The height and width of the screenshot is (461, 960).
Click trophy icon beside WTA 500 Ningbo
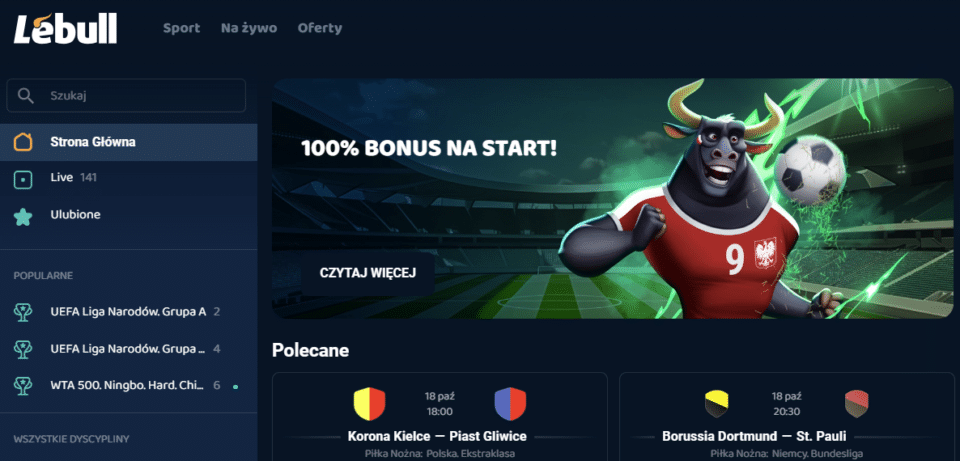click(x=23, y=386)
